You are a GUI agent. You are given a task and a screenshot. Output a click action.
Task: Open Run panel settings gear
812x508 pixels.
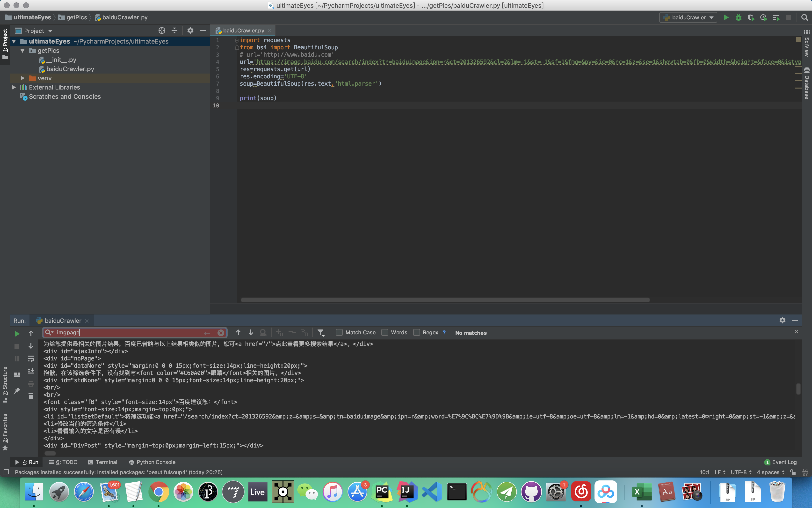(x=783, y=320)
